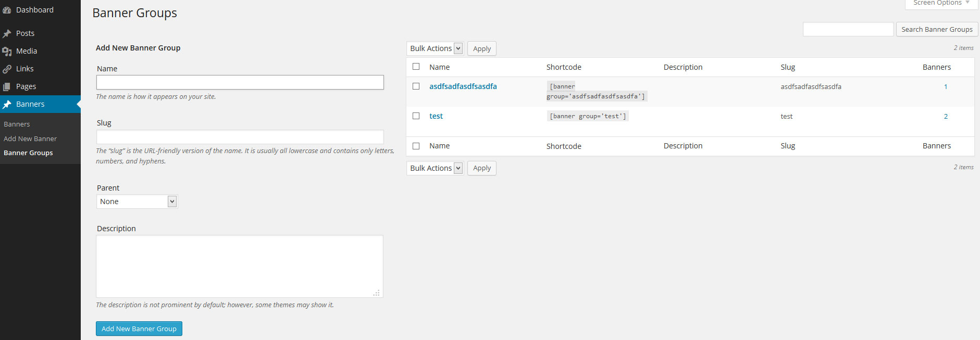980x340 pixels.
Task: Open Add New Banner submenu item
Action: (x=30, y=138)
